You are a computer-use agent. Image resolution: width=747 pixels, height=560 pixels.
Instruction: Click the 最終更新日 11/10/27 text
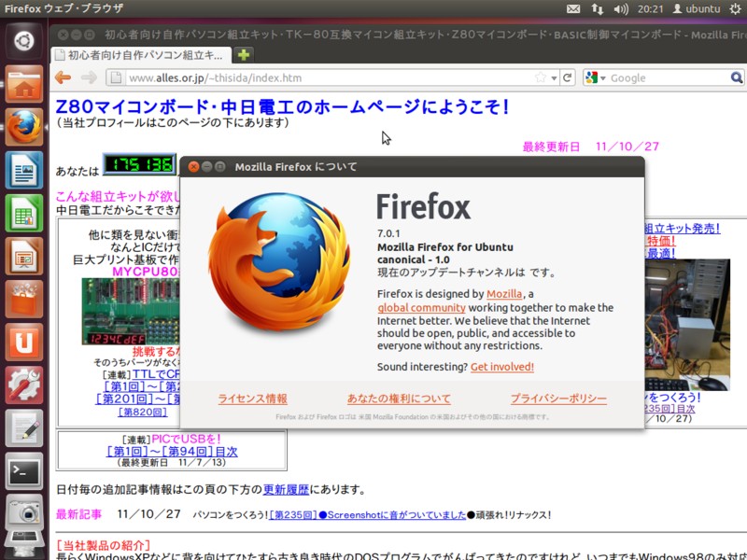tap(591, 147)
